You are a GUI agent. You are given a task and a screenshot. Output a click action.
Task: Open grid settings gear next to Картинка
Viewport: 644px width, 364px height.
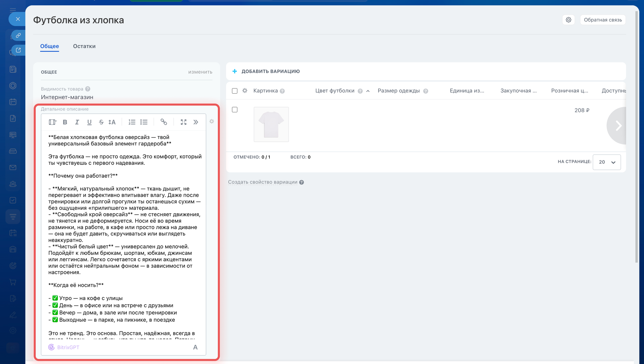click(x=245, y=90)
